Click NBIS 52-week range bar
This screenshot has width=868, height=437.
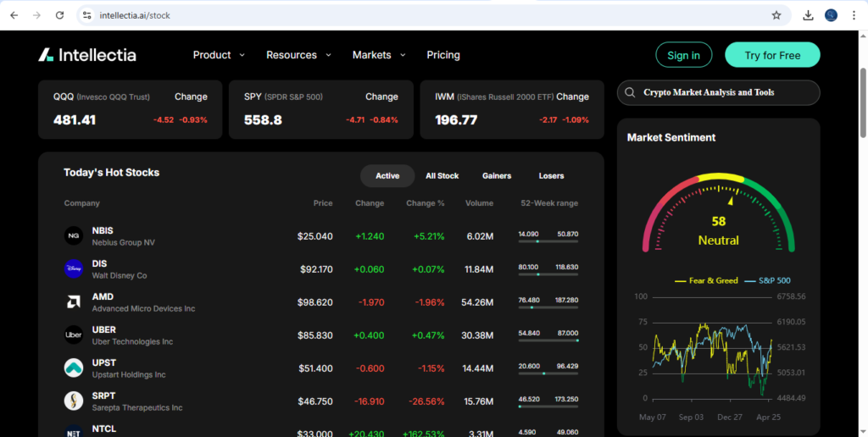[548, 241]
